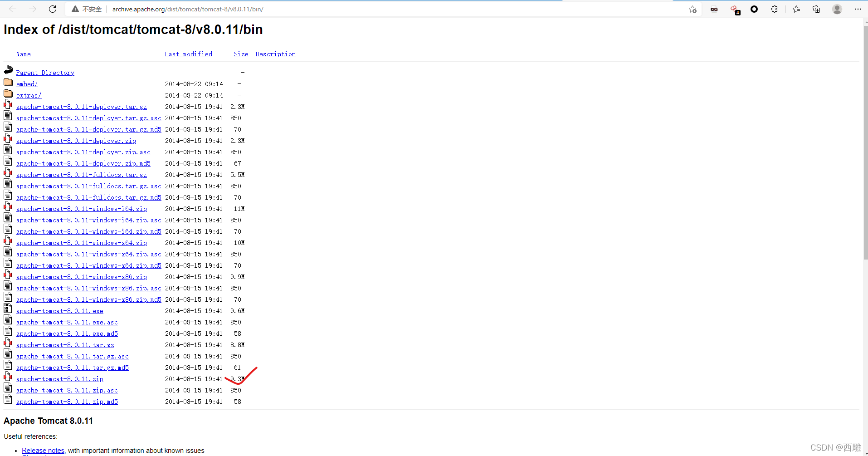
Task: Click the Apache Tomcat 8.0.11 heading
Action: [x=49, y=421]
